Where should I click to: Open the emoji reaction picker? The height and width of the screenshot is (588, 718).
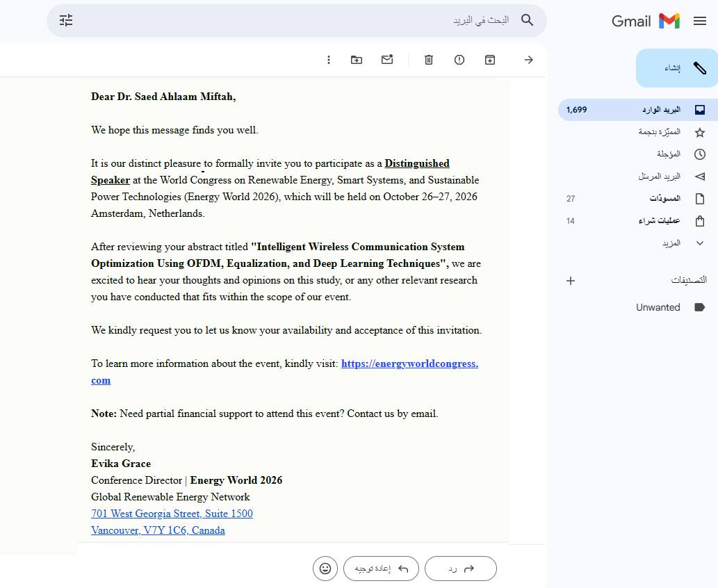[x=325, y=569]
